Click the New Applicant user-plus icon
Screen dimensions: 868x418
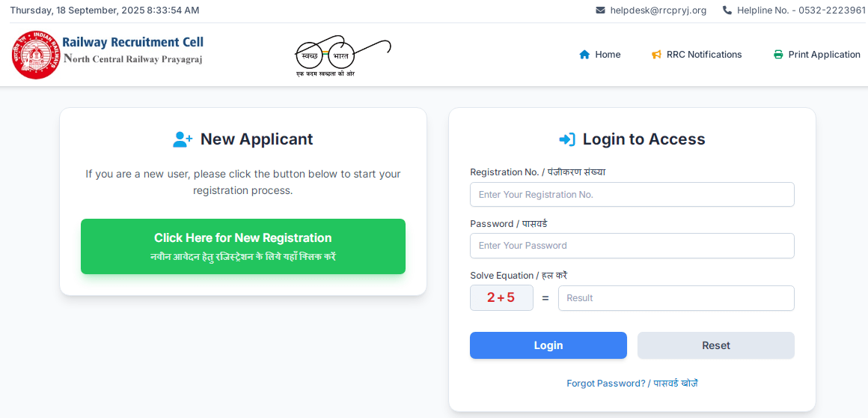click(183, 139)
